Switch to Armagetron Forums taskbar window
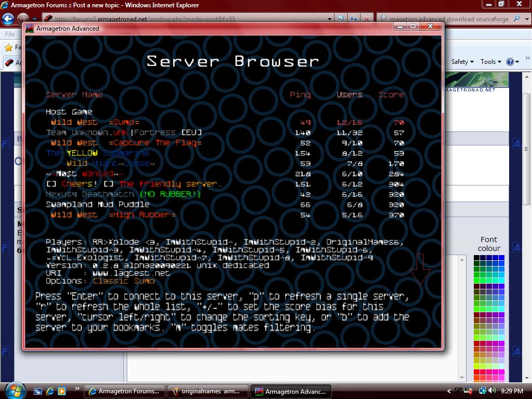Viewport: 532px width, 399px height. click(124, 391)
